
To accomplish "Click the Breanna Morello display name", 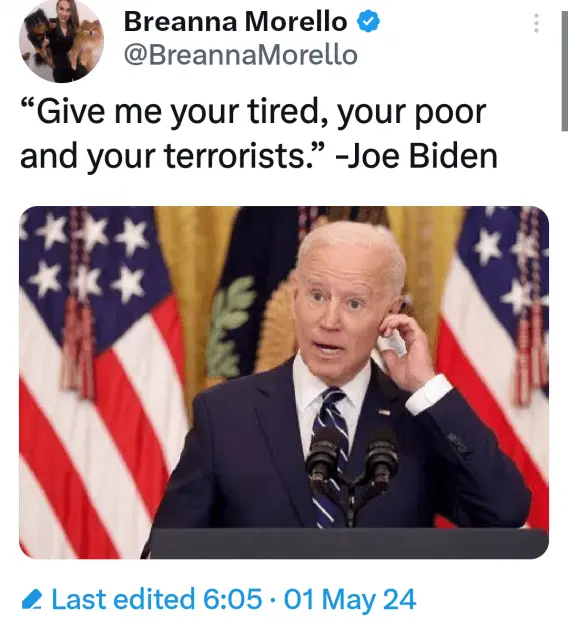I will click(x=236, y=21).
